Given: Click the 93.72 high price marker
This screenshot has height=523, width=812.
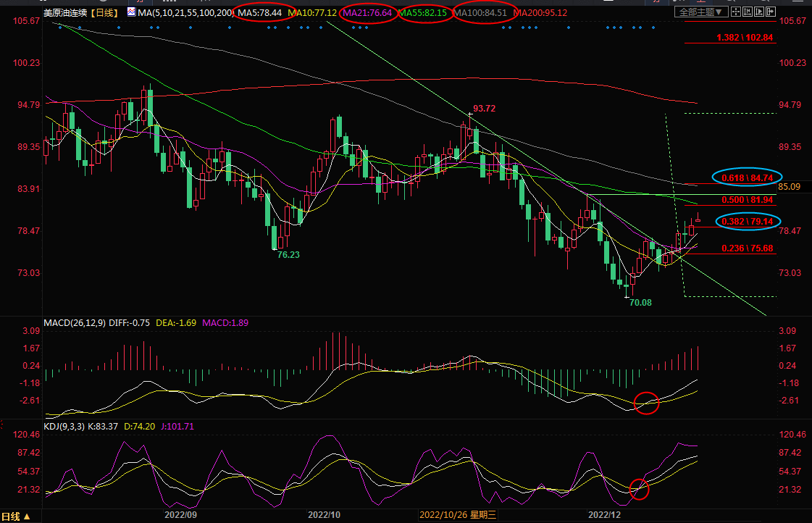Looking at the screenshot, I should click(x=484, y=108).
